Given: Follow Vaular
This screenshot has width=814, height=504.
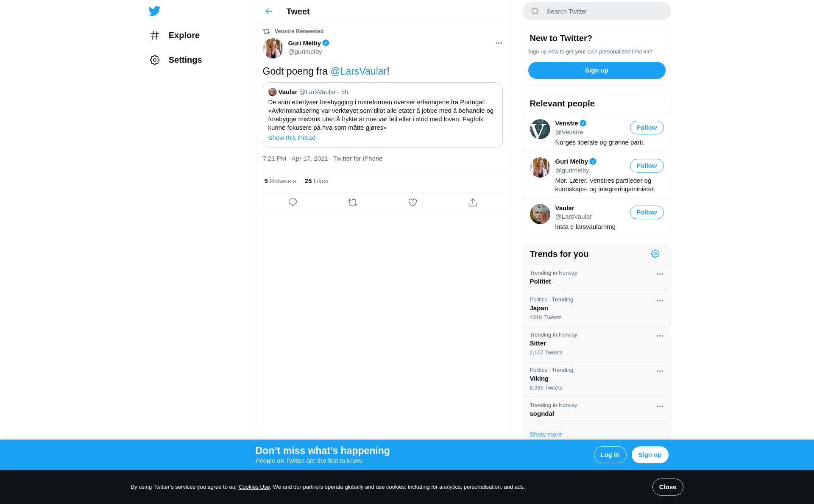Looking at the screenshot, I should pyautogui.click(x=647, y=212).
